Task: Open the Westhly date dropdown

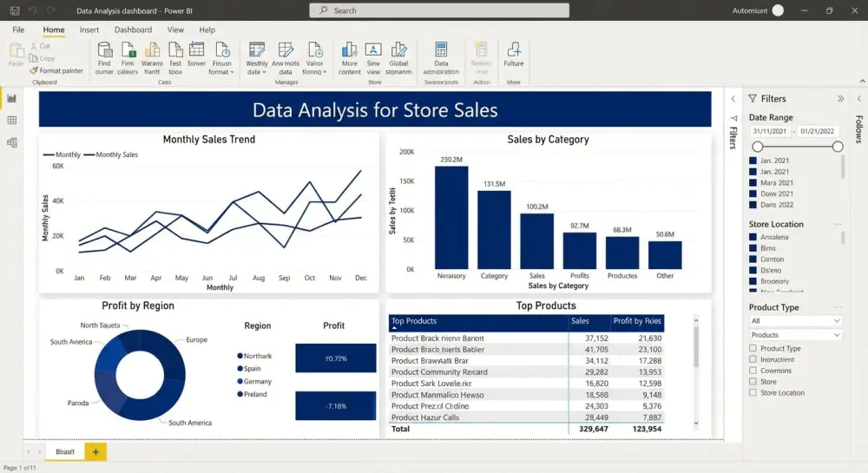Action: (x=256, y=58)
